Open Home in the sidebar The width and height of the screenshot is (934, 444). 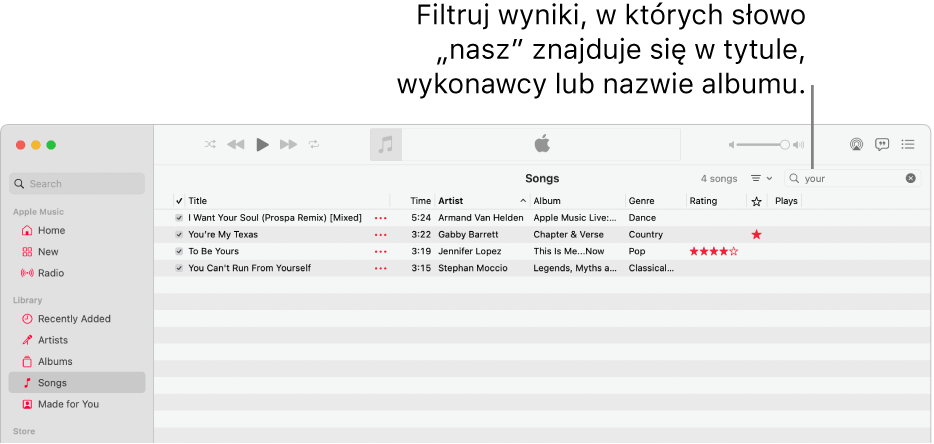pos(51,231)
